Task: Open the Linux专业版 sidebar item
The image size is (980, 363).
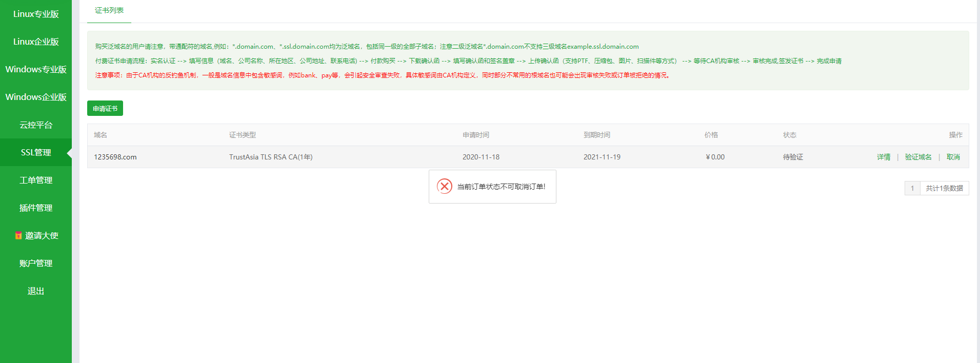Action: 36,14
